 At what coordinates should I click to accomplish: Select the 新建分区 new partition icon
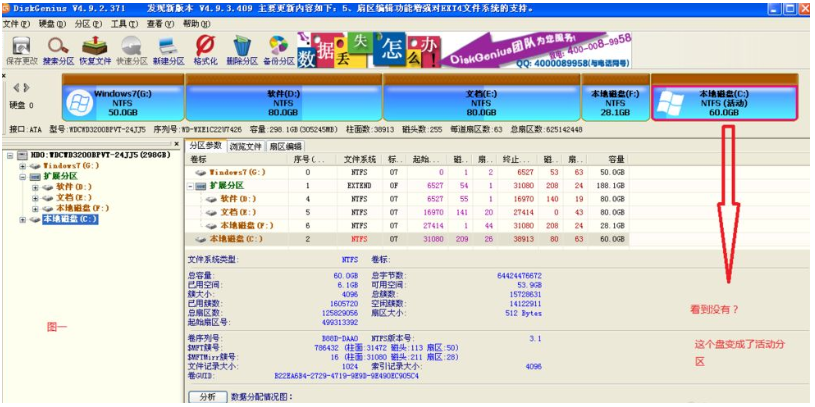coord(168,48)
